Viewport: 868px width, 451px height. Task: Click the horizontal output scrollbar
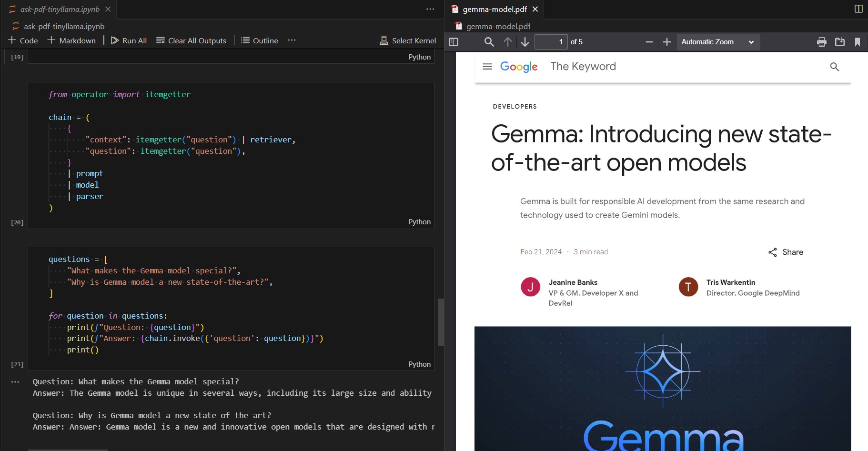pyautogui.click(x=67, y=450)
